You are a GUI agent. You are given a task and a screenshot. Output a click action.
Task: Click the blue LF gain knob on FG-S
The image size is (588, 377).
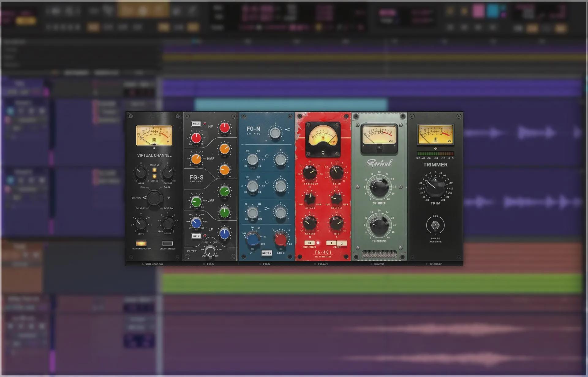pos(224,233)
